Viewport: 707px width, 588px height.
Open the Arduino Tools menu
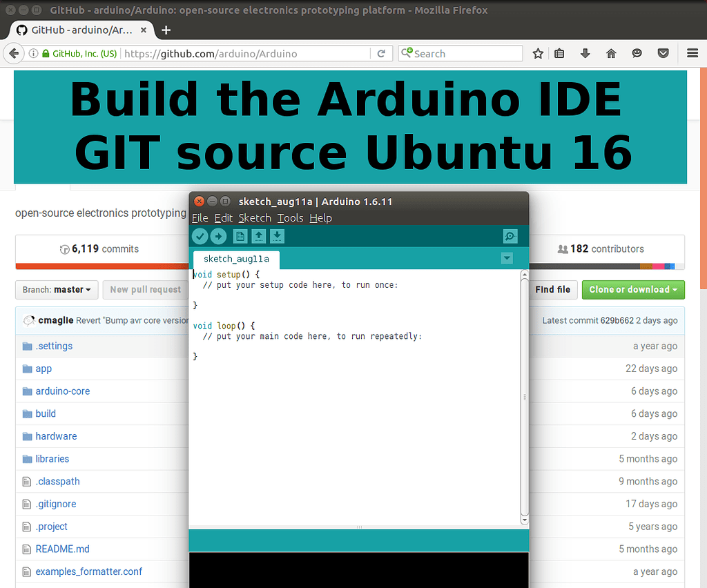point(290,218)
